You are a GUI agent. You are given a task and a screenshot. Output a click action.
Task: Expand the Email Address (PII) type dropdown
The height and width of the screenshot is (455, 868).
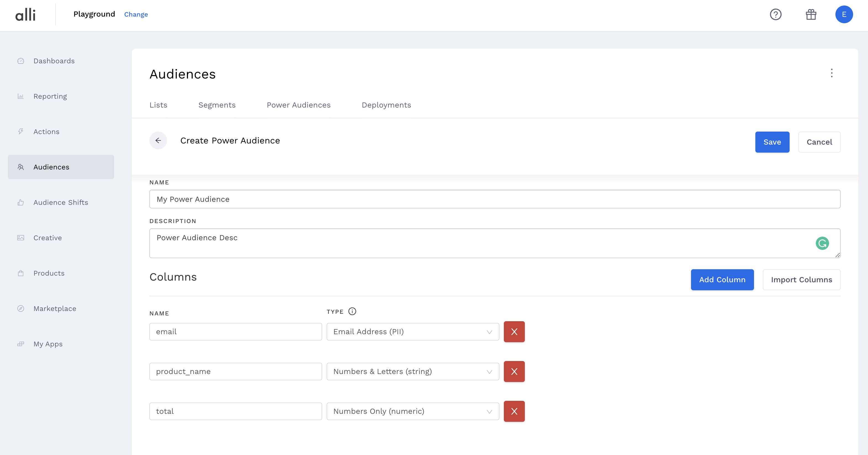(412, 331)
